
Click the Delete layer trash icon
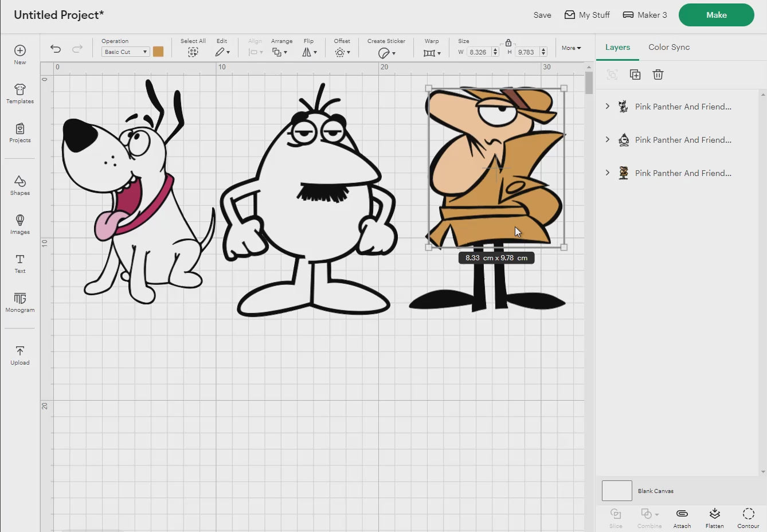658,75
